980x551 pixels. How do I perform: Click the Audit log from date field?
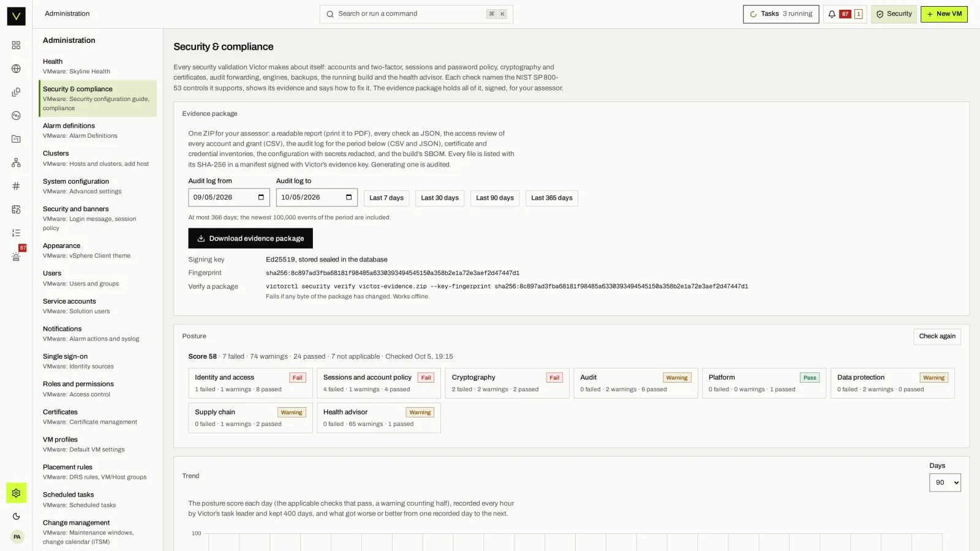229,197
